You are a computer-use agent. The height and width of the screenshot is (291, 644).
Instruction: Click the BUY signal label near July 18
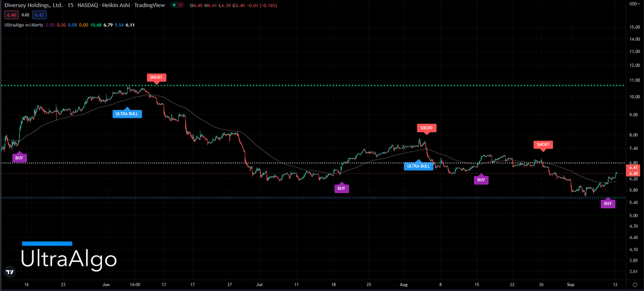tap(341, 188)
